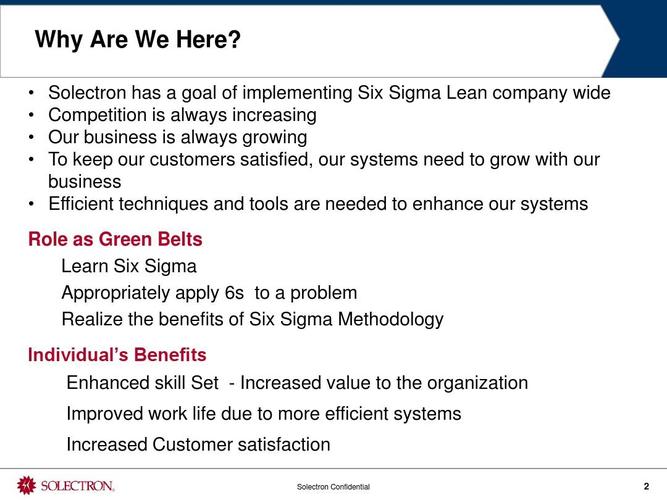Click "Realize the benefits of Six Sigma Methodology"
The image size is (667, 500).
coord(253,319)
